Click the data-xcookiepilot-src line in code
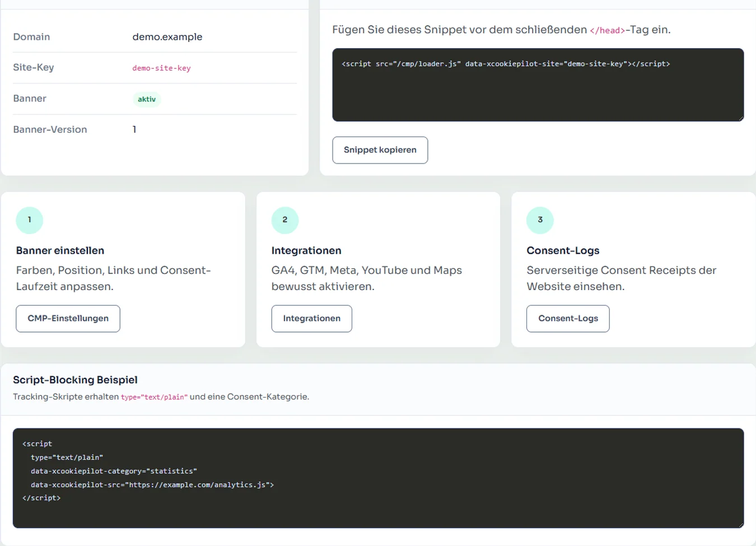The image size is (756, 546). click(152, 485)
